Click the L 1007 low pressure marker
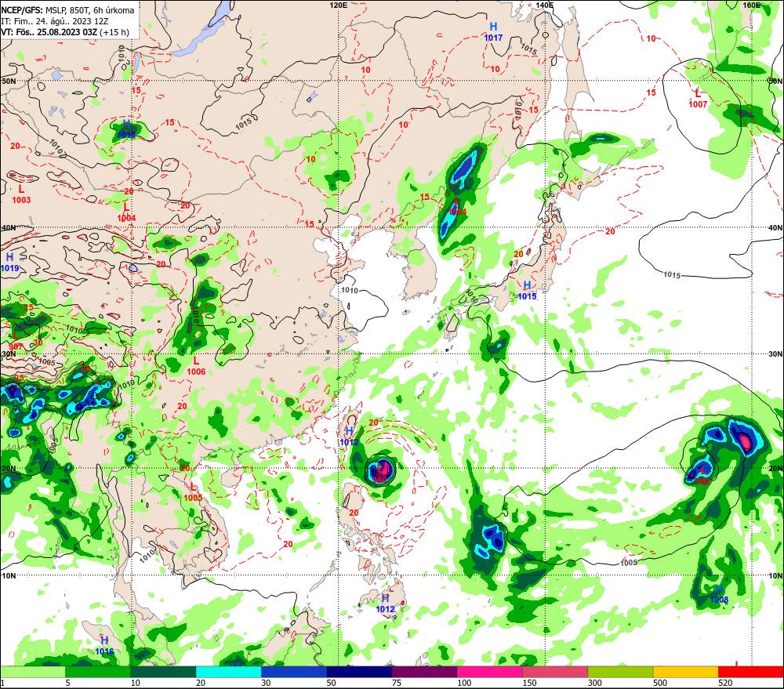Image resolution: width=784 pixels, height=689 pixels. (698, 99)
